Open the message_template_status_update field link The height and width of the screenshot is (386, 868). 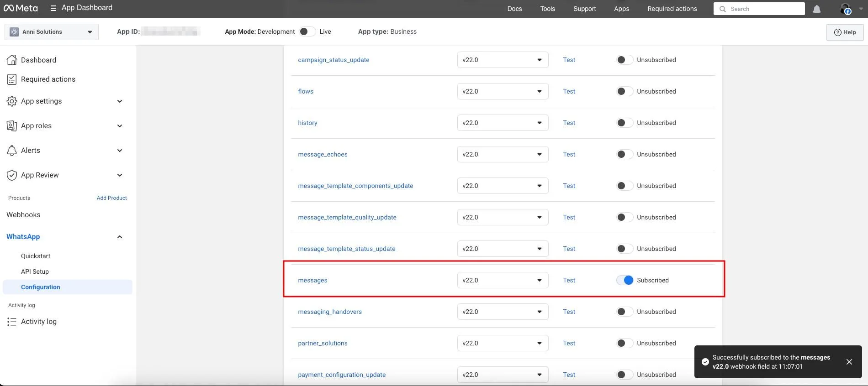pyautogui.click(x=347, y=249)
